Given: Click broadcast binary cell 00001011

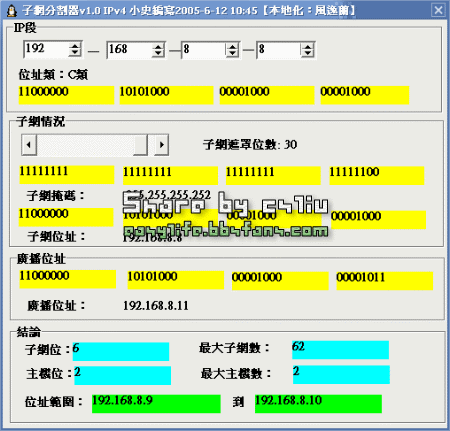Looking at the screenshot, I should [385, 281].
